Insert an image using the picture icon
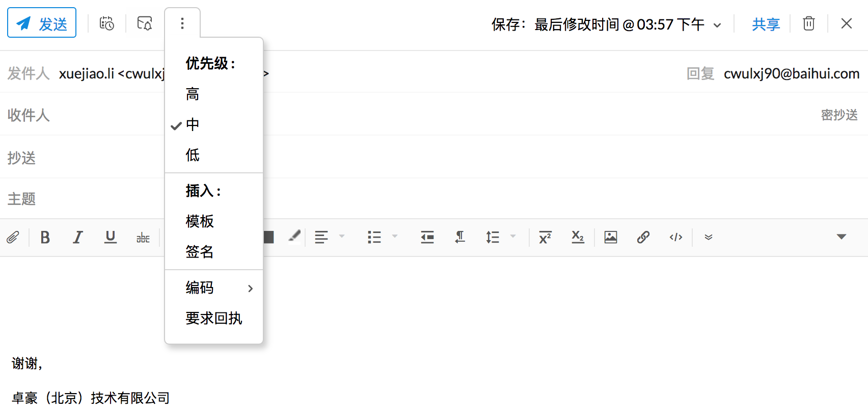This screenshot has width=868, height=416. tap(610, 237)
